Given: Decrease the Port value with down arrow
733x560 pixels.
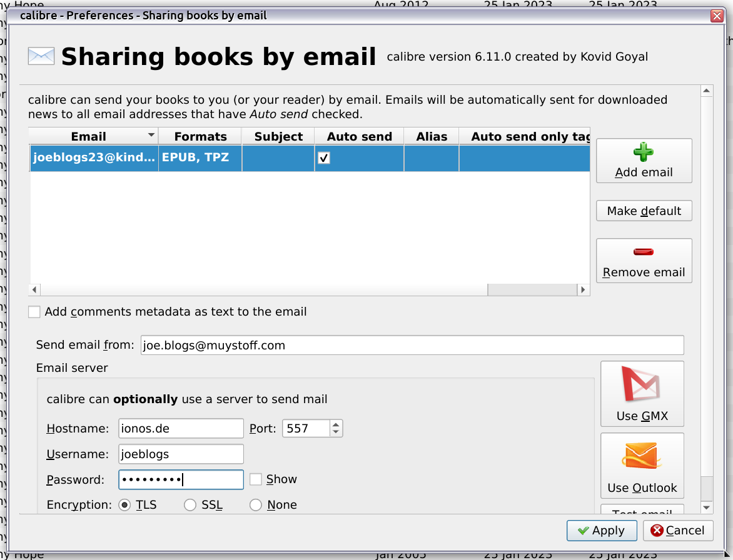Looking at the screenshot, I should 336,432.
